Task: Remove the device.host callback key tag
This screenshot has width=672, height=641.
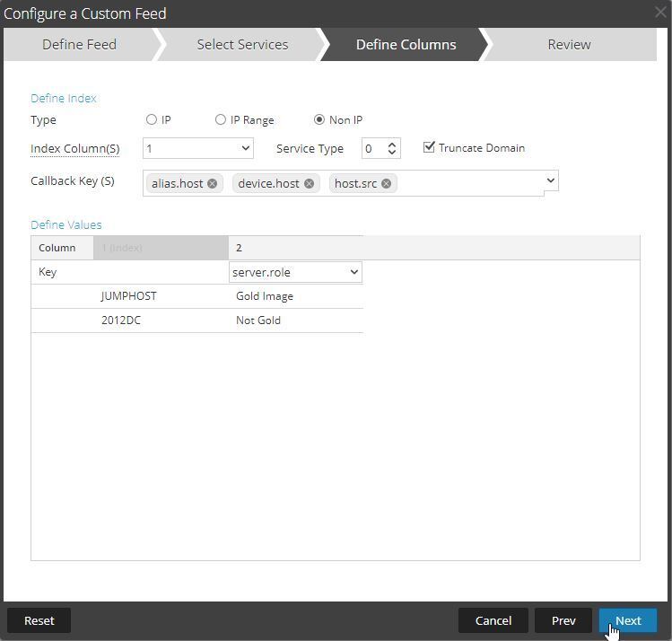Action: 309,183
